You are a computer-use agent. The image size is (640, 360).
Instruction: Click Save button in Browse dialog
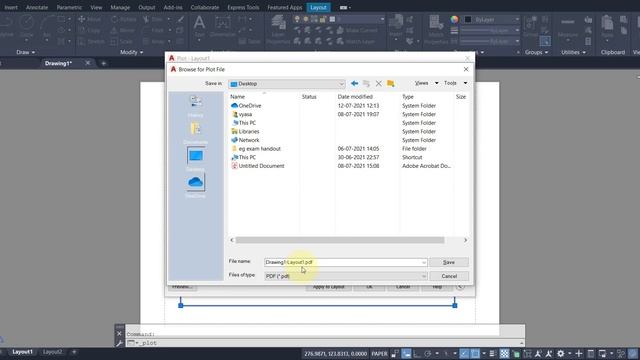point(449,262)
